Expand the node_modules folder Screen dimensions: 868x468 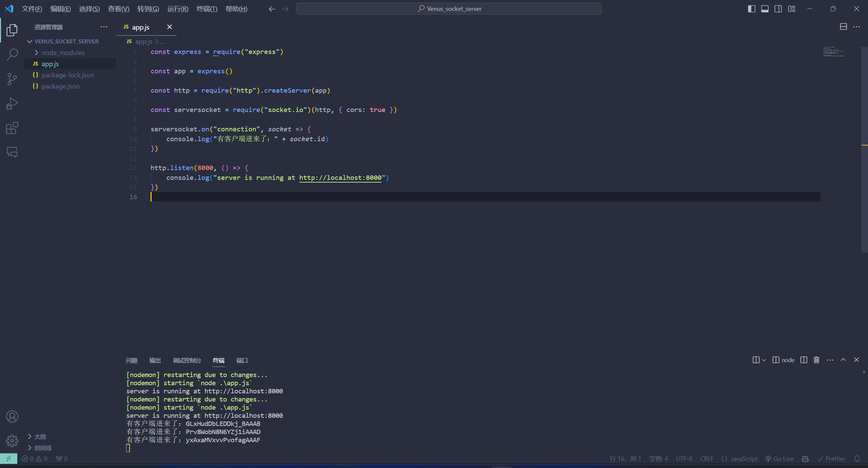63,53
